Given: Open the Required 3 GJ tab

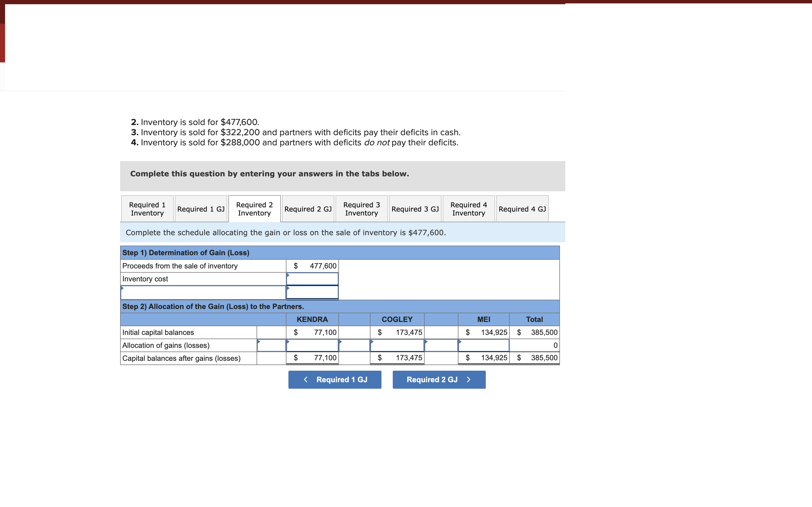Looking at the screenshot, I should 415,208.
